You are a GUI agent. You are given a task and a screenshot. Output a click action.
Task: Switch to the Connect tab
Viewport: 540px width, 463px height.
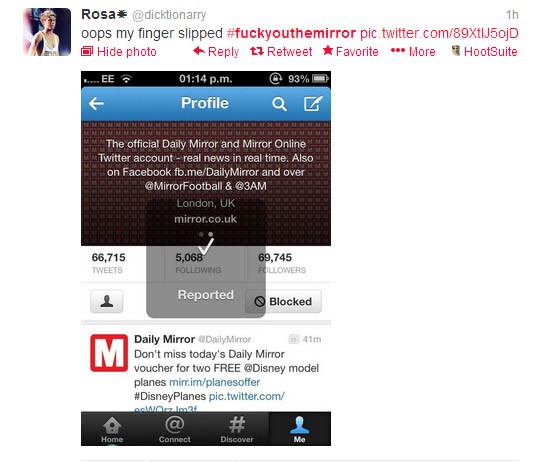click(175, 429)
